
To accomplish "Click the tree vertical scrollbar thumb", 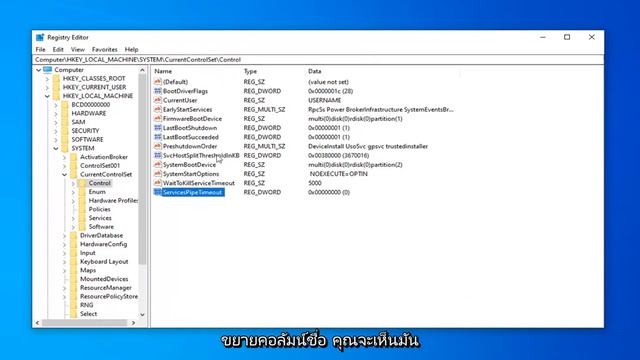I will click(142, 169).
